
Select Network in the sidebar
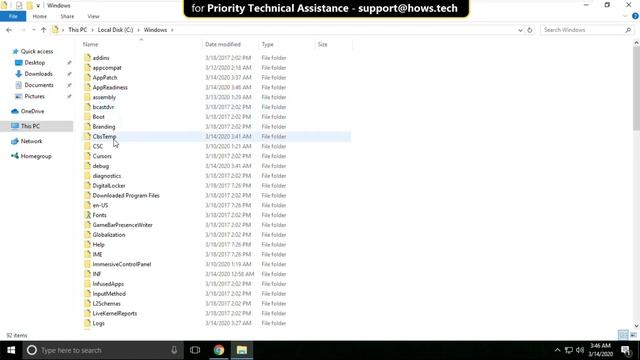pos(31,141)
